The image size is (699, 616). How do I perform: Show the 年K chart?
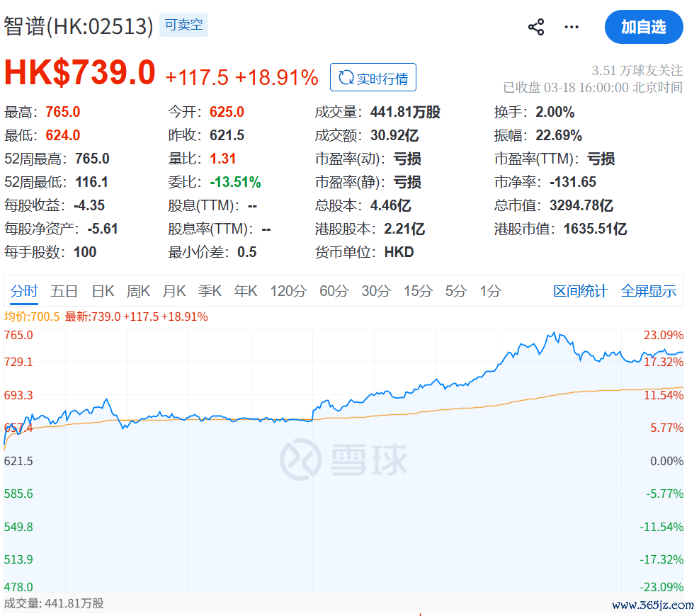[x=246, y=291]
